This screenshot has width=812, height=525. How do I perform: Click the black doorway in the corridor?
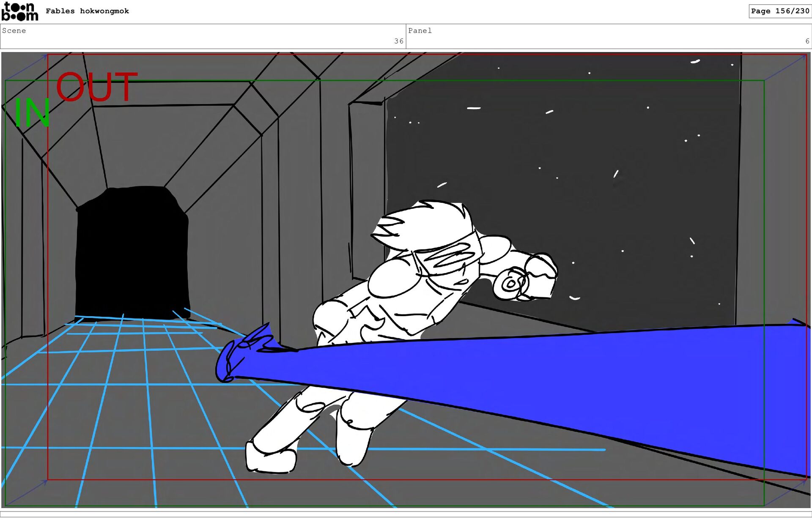pyautogui.click(x=132, y=254)
